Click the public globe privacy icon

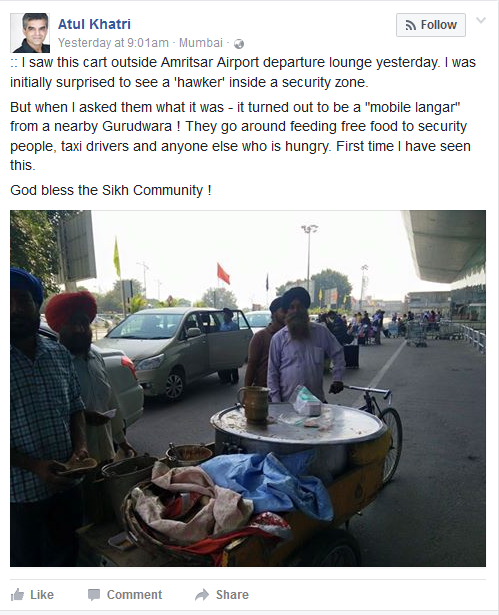[239, 44]
